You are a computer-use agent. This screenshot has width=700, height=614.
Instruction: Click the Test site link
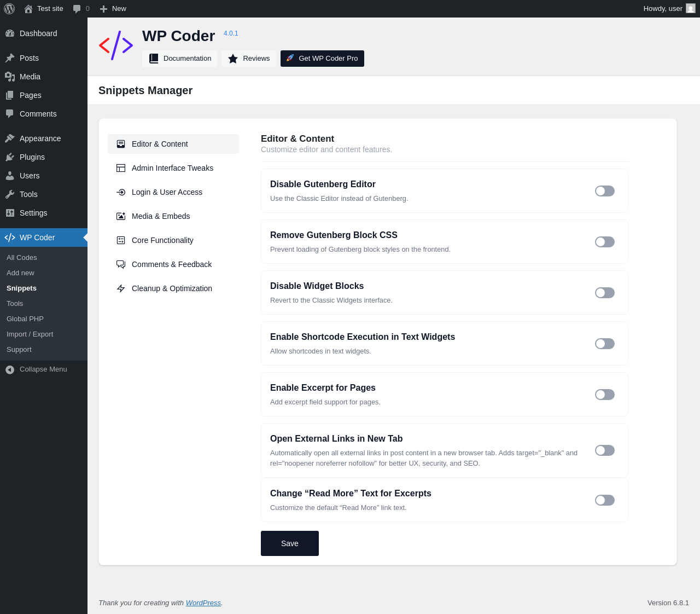tap(50, 9)
